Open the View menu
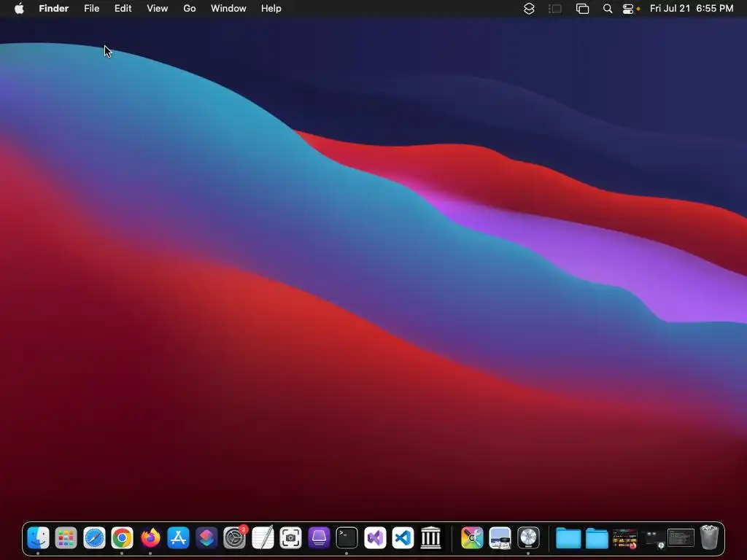The height and width of the screenshot is (560, 747). tap(158, 9)
